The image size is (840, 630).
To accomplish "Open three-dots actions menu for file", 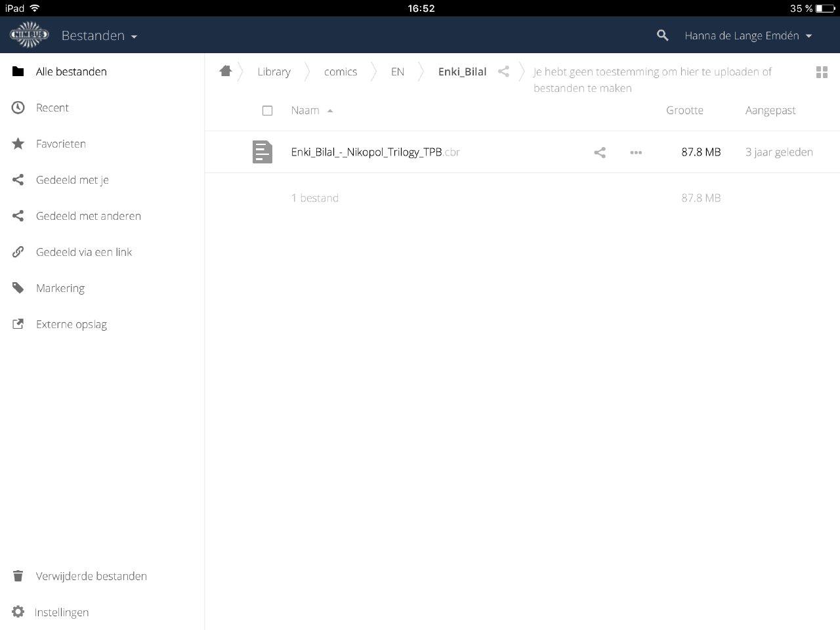I will [635, 152].
